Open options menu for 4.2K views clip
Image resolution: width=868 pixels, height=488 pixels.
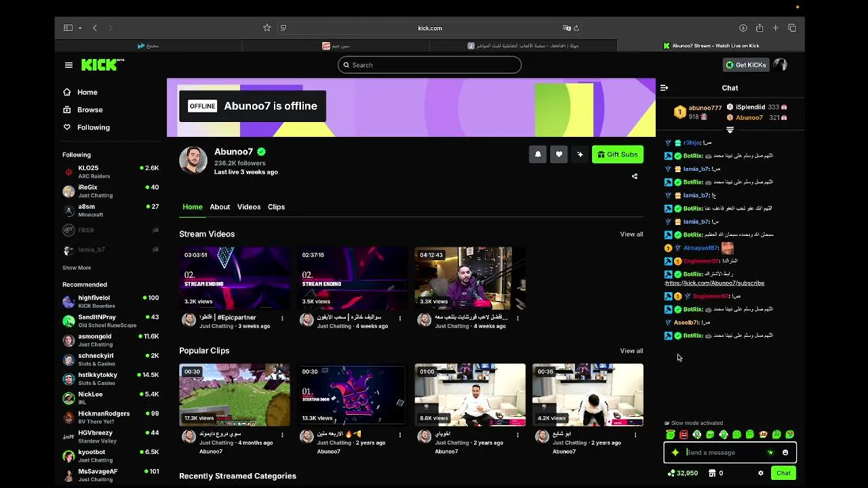pos(635,434)
